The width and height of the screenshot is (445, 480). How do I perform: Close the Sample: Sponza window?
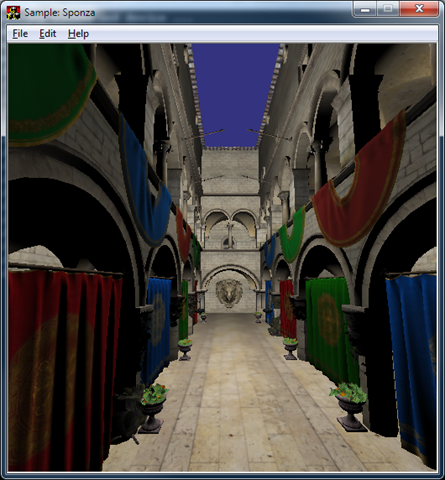(x=419, y=9)
